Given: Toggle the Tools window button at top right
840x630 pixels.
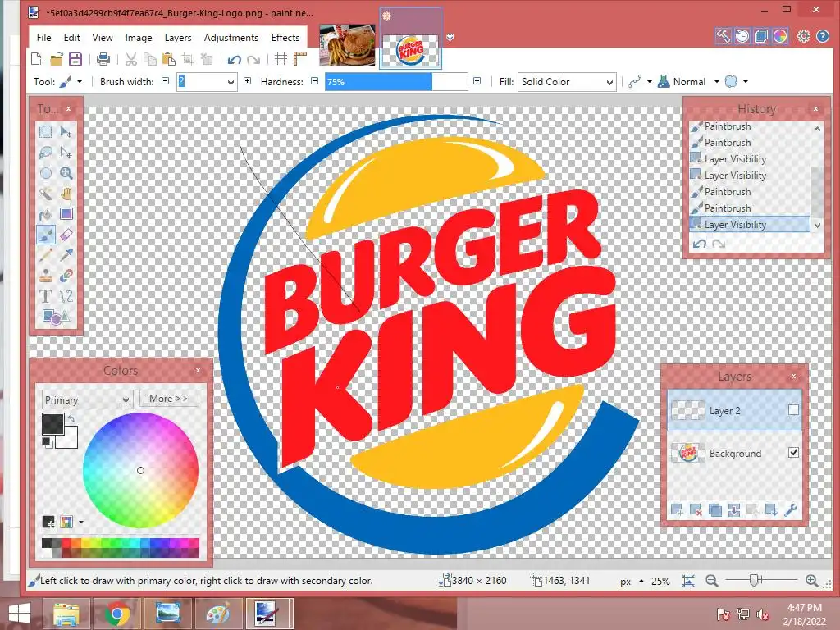Looking at the screenshot, I should 724,36.
